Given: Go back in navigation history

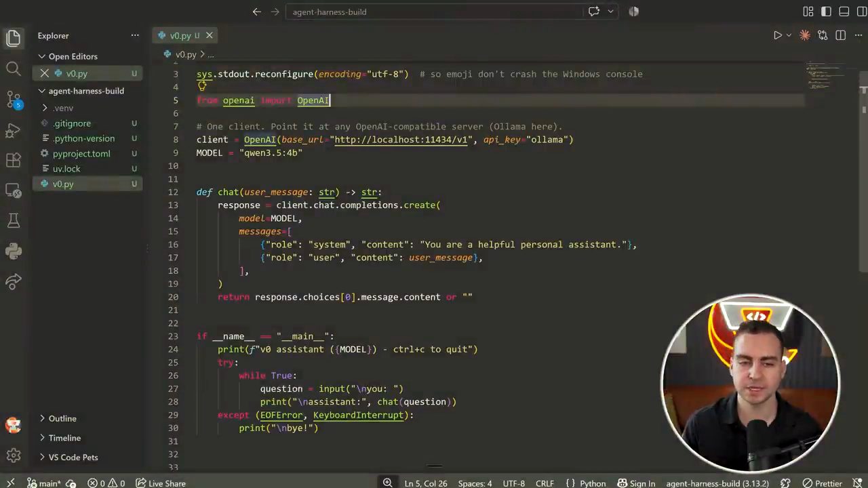Looking at the screenshot, I should click(x=257, y=12).
